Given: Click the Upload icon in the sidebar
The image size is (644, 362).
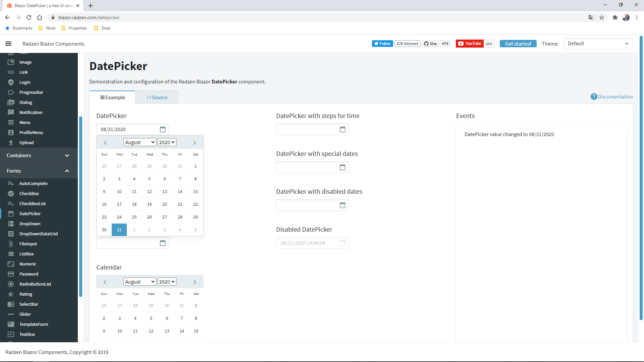Looking at the screenshot, I should (11, 142).
